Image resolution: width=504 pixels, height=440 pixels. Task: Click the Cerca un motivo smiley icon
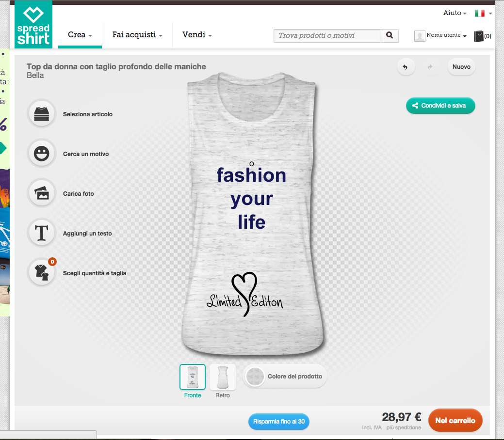pyautogui.click(x=42, y=154)
